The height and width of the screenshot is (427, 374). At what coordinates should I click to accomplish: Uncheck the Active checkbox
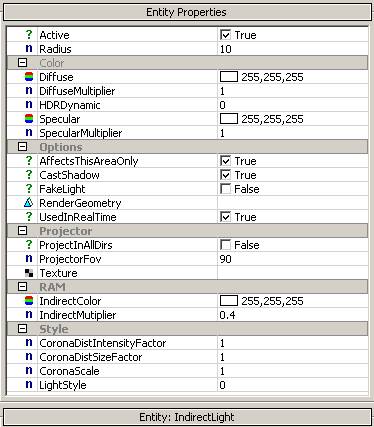pos(225,35)
